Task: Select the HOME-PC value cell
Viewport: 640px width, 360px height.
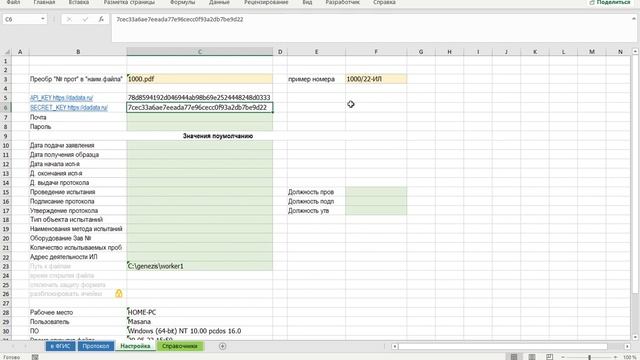Action: coord(200,312)
